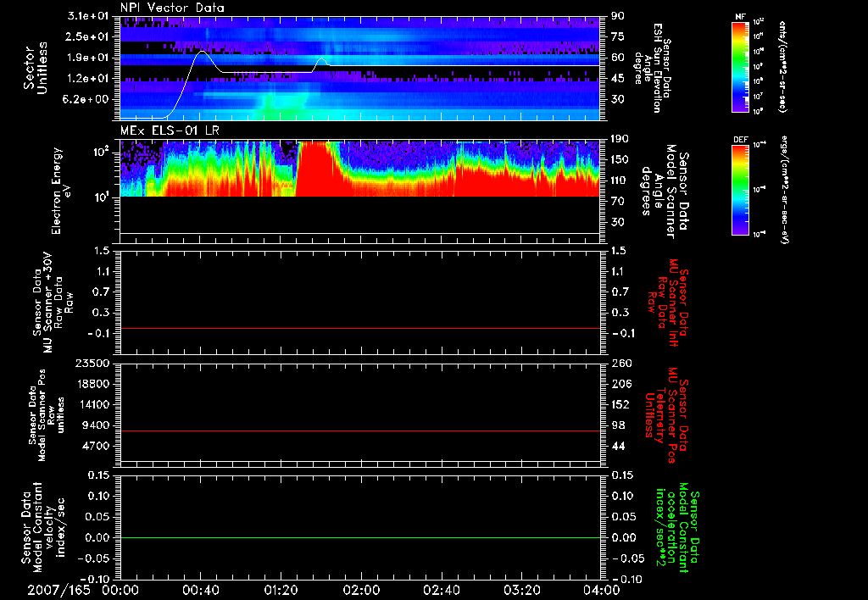868x600 pixels.
Task: Click the 1.9e+01 sector axis value
Action: coord(88,58)
